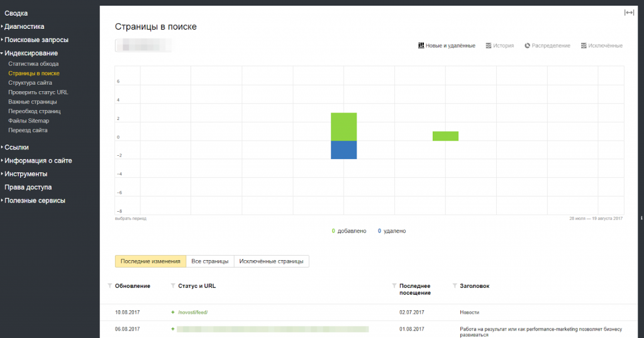
Task: Collapse the Индексирование section arrow
Action: coord(2,53)
